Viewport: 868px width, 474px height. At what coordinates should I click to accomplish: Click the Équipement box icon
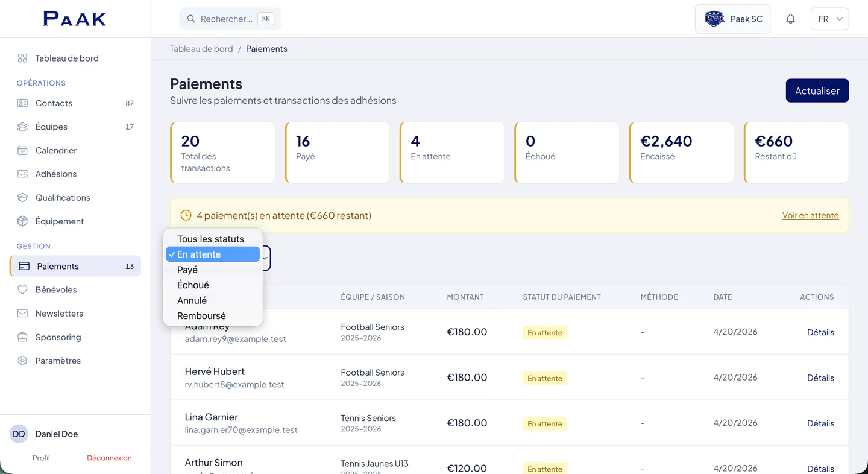pos(22,221)
